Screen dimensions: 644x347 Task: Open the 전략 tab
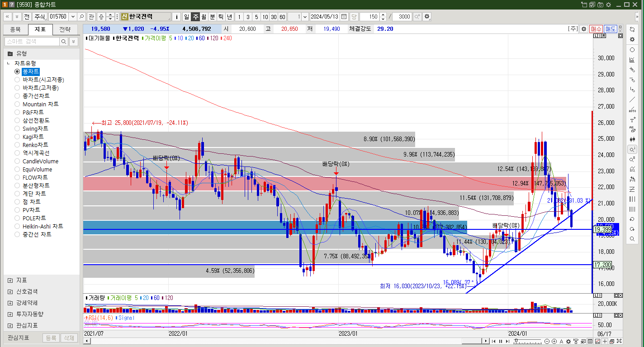pyautogui.click(x=65, y=29)
